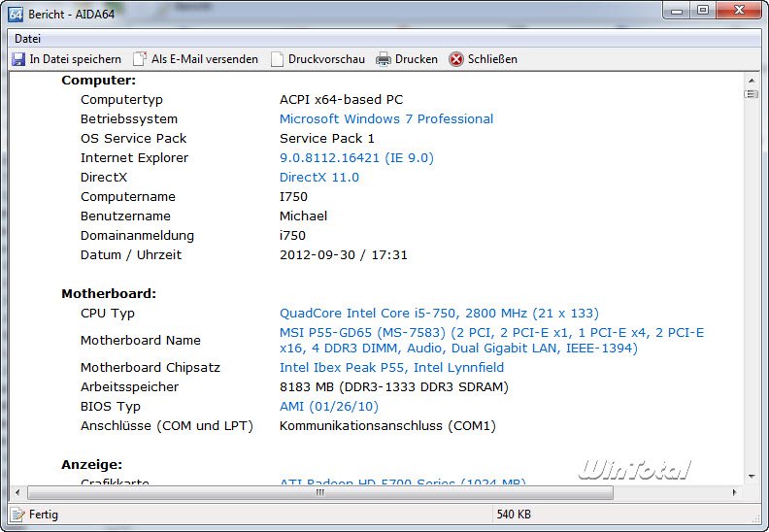Open the Intel Ibex Peak P55 chipset link
This screenshot has height=532, width=769.
pyautogui.click(x=391, y=368)
